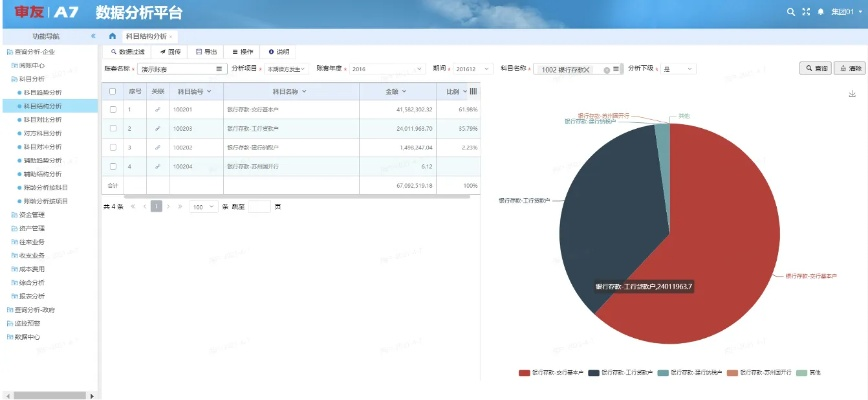Expand the page size 100 dropdown
The height and width of the screenshot is (400, 868).
pos(204,206)
